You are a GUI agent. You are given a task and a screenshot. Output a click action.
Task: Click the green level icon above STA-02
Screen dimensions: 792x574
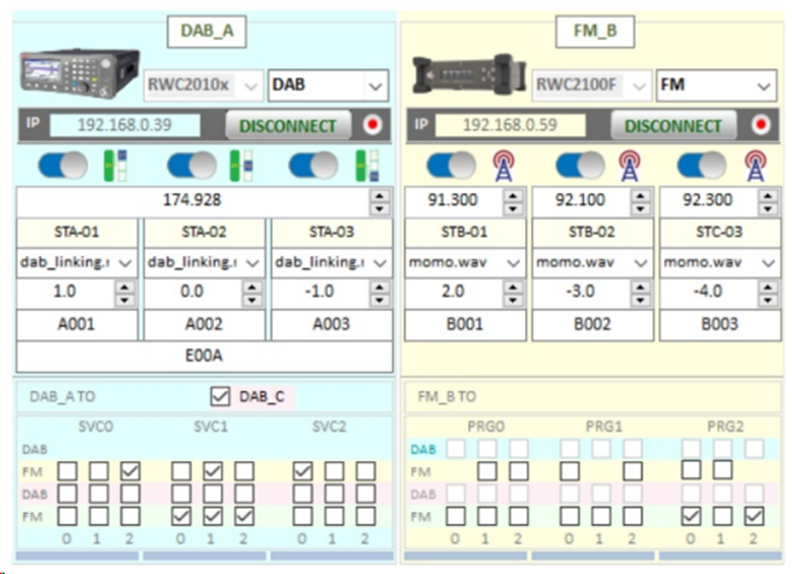click(x=241, y=165)
